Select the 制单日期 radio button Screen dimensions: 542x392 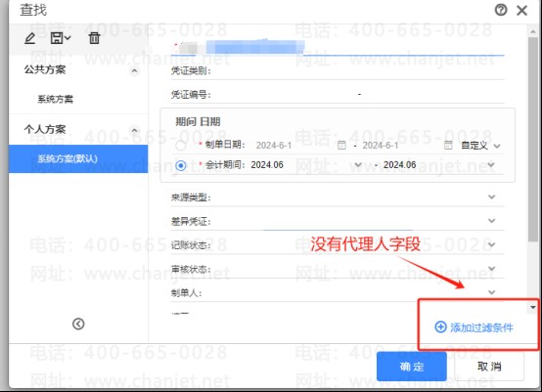pos(180,146)
